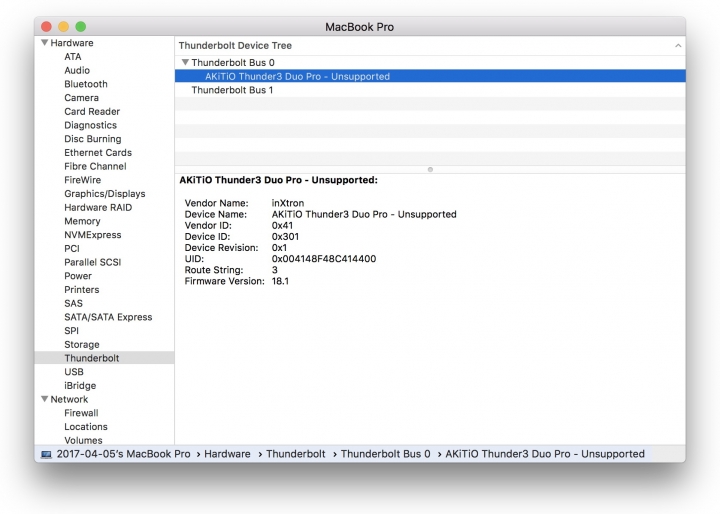Click the Thunderbolt Device Tree sort chevron
The width and height of the screenshot is (720, 514).
(678, 45)
